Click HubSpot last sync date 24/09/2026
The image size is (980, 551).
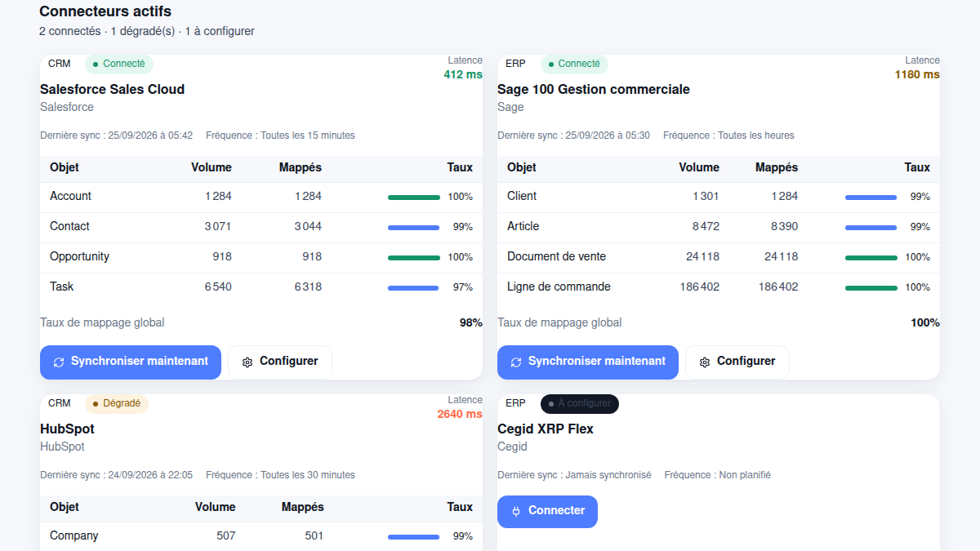(116, 475)
